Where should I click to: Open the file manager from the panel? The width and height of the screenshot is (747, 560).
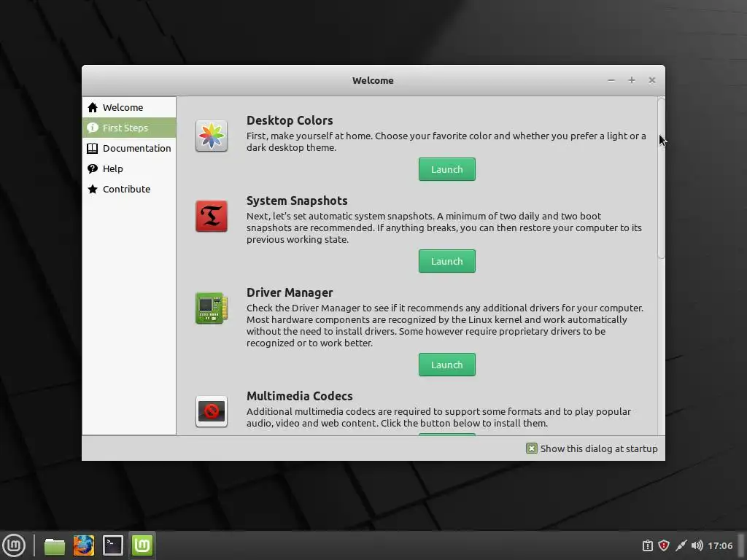click(54, 545)
